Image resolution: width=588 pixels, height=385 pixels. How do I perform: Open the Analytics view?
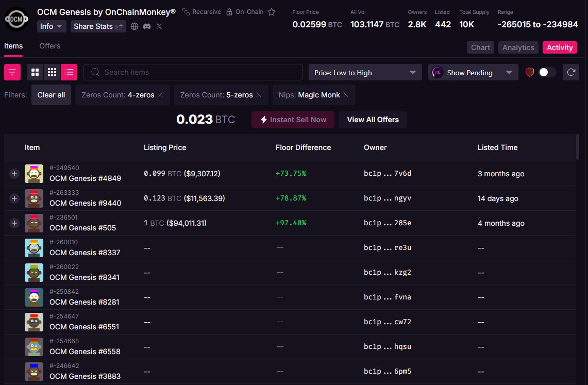[518, 47]
